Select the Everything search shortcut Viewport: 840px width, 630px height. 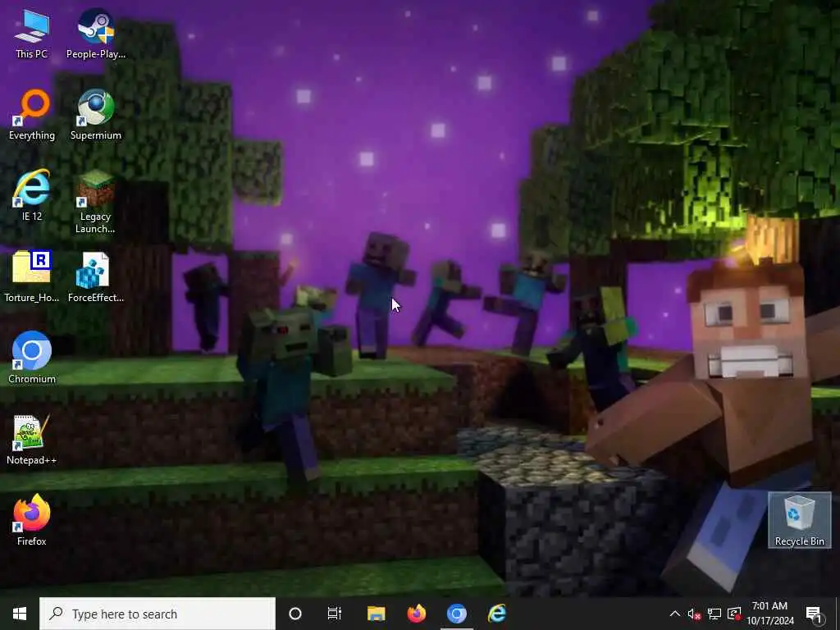coord(32,115)
